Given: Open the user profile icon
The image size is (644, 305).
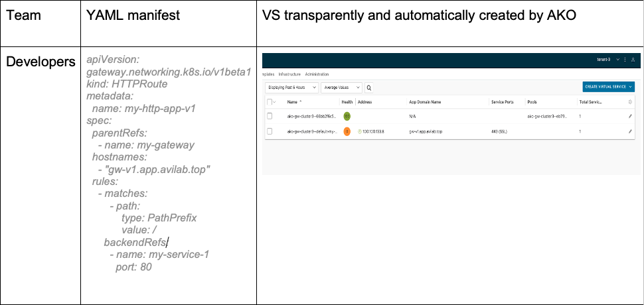Looking at the screenshot, I should pos(633,60).
